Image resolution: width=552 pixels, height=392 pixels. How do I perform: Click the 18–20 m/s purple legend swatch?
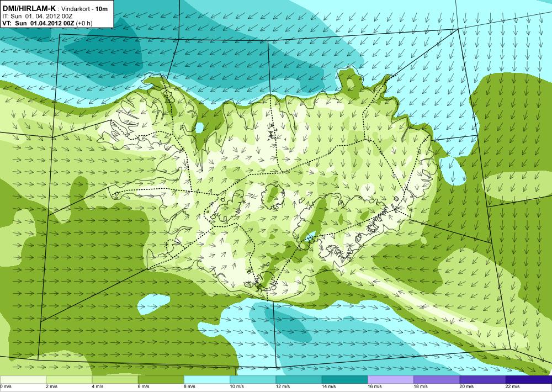tap(437, 380)
